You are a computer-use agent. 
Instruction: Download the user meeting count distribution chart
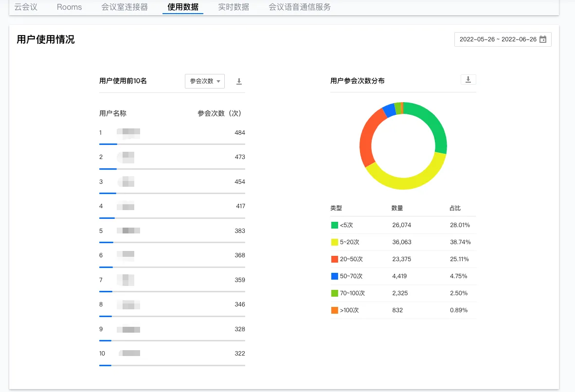468,80
